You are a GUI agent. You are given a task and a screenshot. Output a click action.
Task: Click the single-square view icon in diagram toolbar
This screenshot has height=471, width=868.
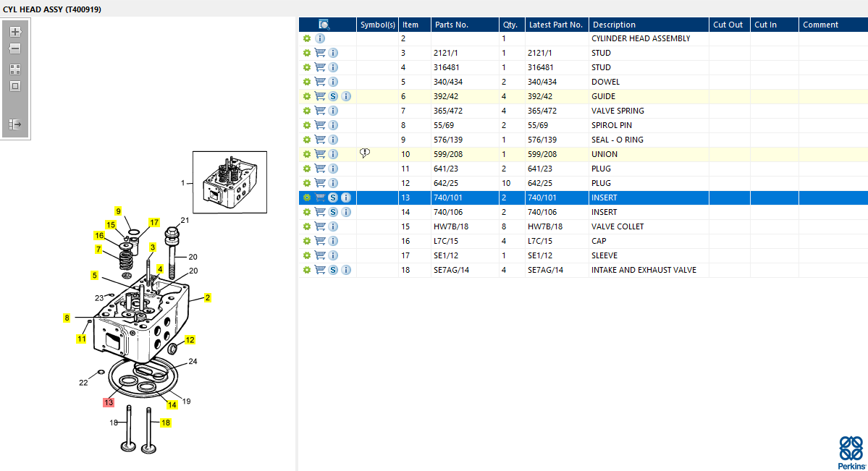click(x=15, y=86)
